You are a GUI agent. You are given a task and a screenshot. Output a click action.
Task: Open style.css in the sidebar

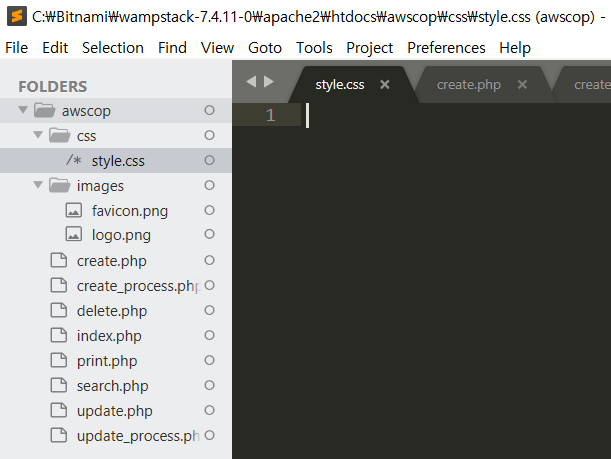pyautogui.click(x=118, y=161)
